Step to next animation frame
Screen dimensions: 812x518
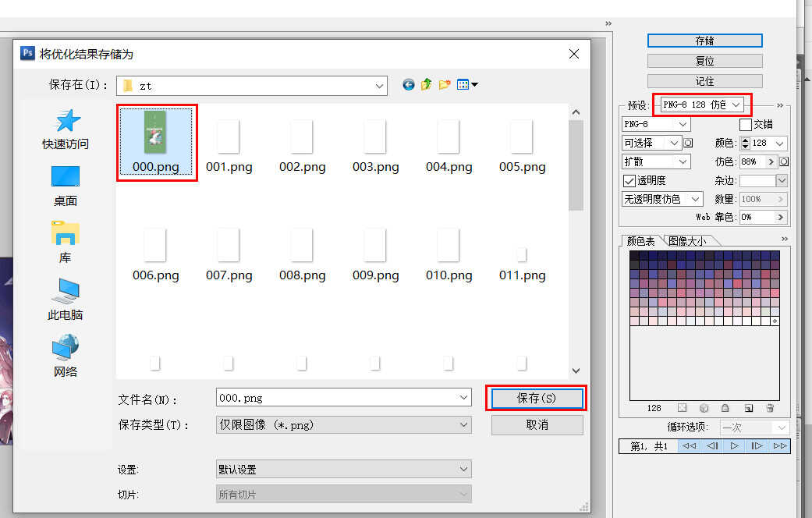757,446
